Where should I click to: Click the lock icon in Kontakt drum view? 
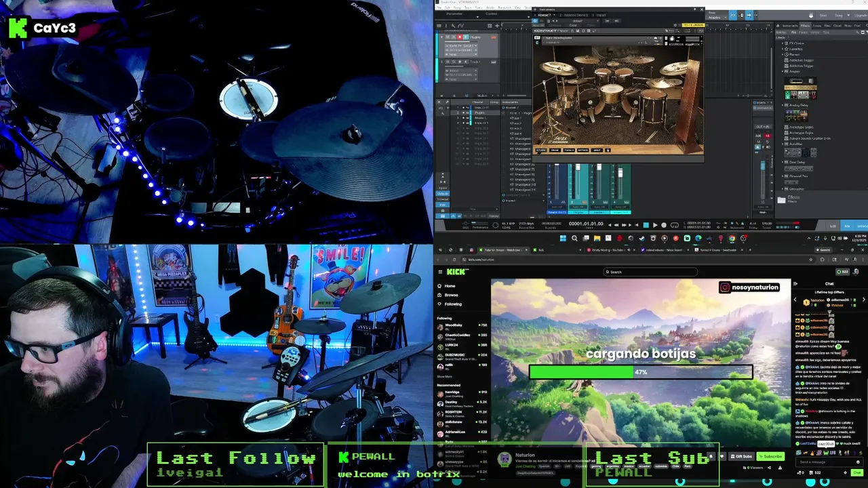(608, 150)
